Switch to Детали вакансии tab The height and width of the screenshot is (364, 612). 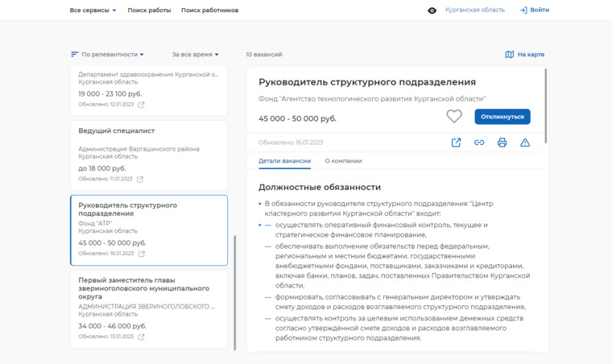point(284,161)
